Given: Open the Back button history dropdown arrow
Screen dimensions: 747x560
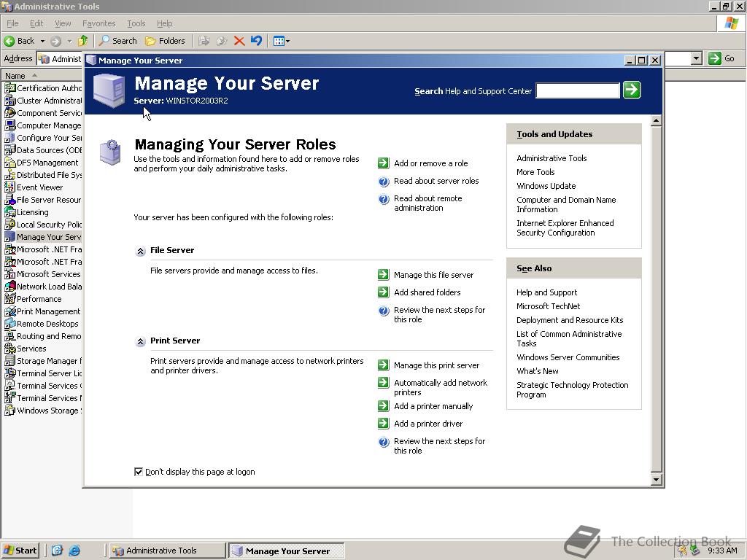Looking at the screenshot, I should tap(42, 41).
